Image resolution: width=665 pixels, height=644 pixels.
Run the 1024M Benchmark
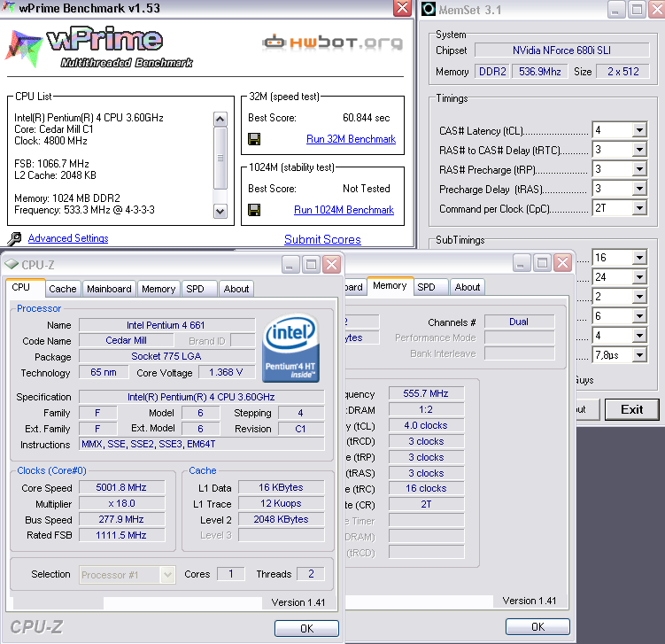[x=344, y=210]
